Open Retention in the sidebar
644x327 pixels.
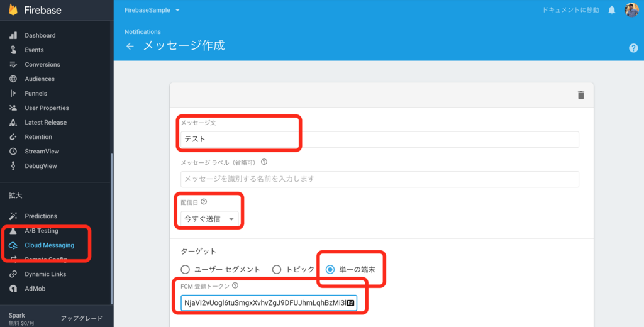coord(38,137)
